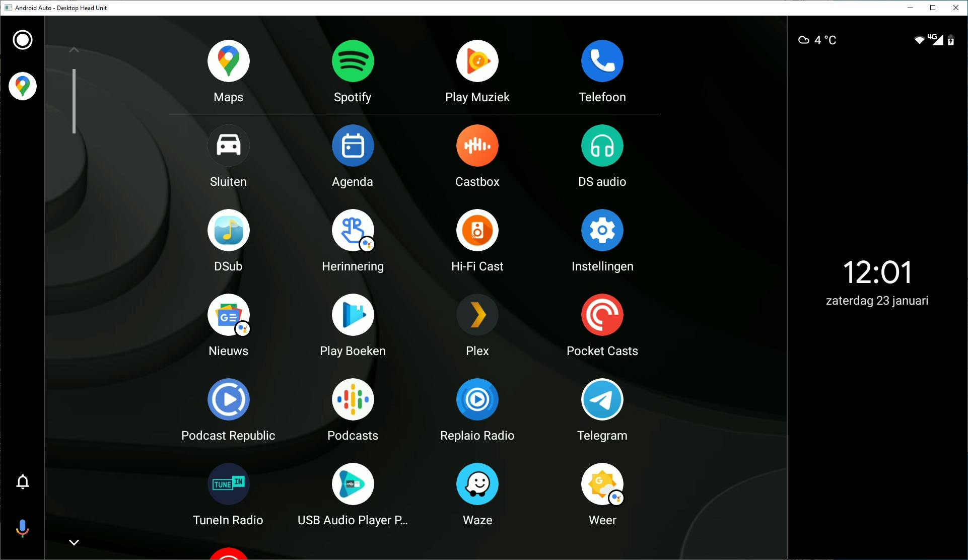Click the app list scrollbar
The image size is (968, 560).
tap(74, 101)
